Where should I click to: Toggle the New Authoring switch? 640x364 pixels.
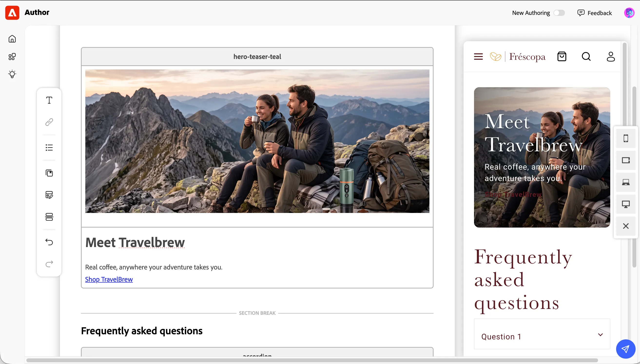click(559, 13)
